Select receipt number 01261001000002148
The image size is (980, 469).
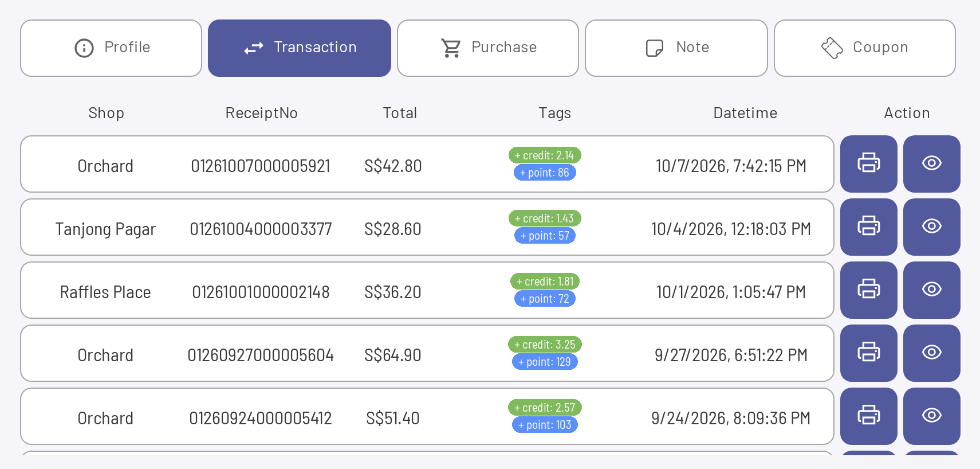[261, 292]
